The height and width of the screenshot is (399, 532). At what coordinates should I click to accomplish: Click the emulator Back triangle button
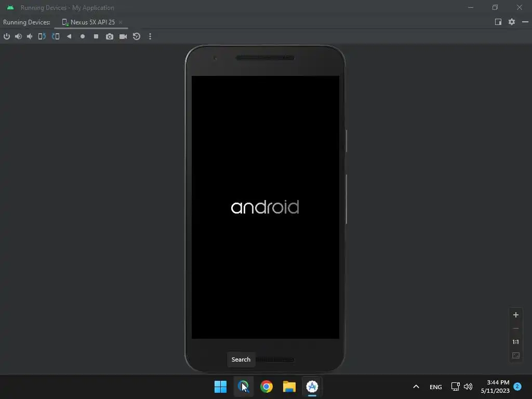click(x=69, y=36)
